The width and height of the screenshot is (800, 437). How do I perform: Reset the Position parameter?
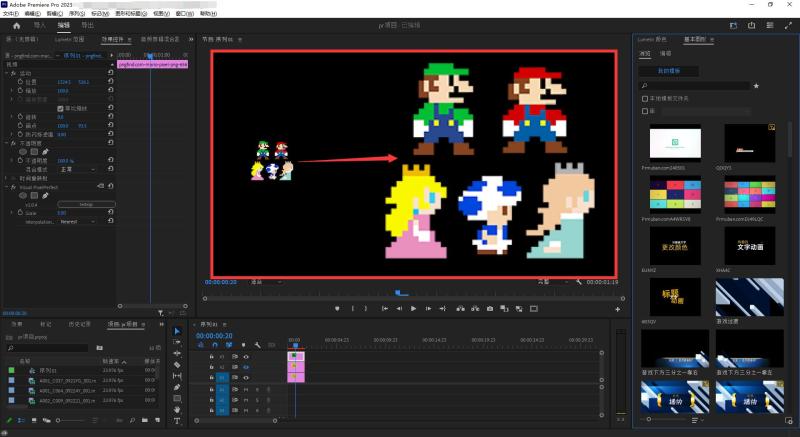click(x=110, y=82)
